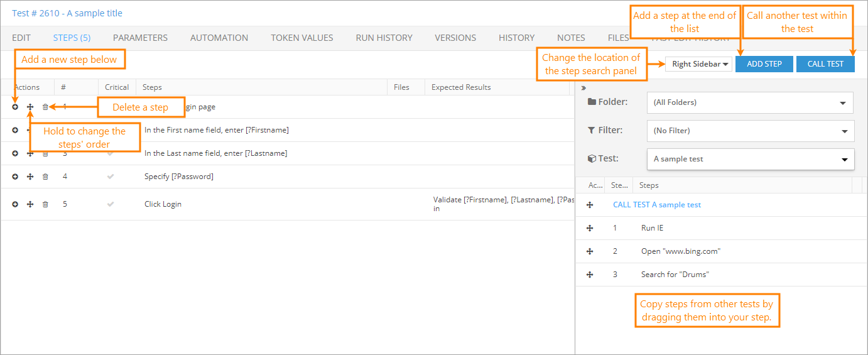
Task: Open the RUN HISTORY tab
Action: pos(384,38)
